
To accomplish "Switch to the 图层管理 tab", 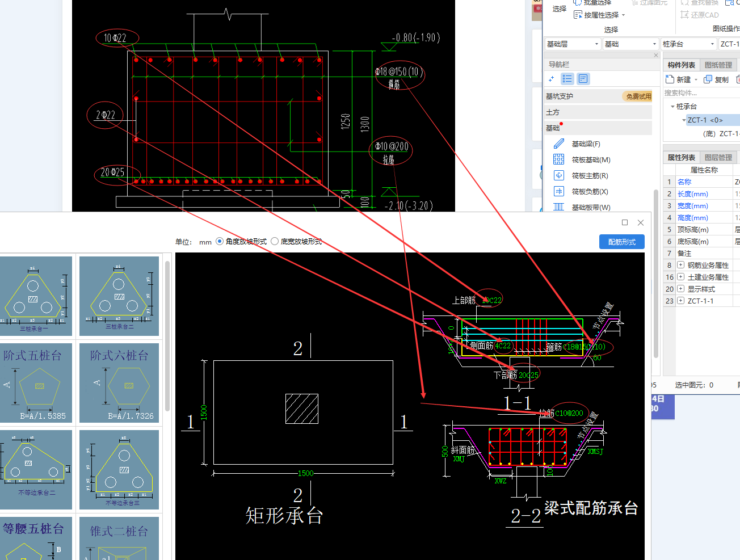I will [718, 157].
